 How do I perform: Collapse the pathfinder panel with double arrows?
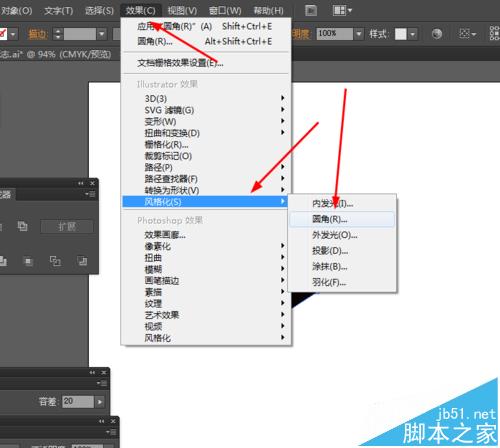coord(81,183)
